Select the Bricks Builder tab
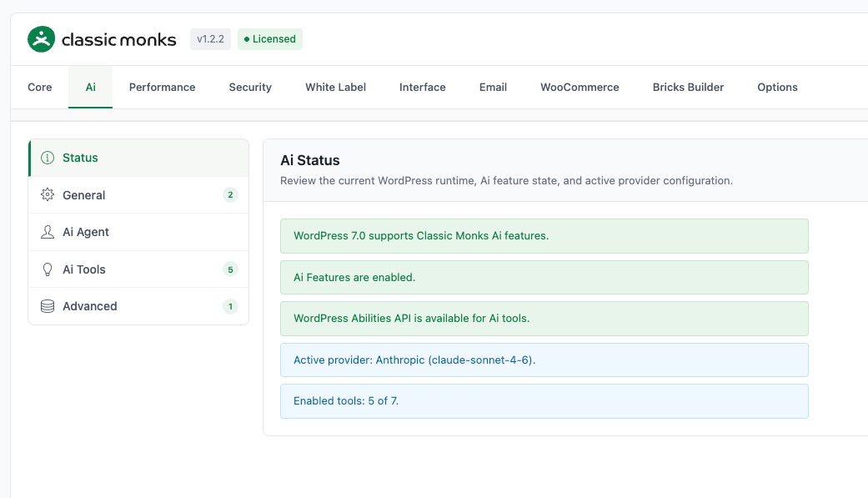868x498 pixels. coord(688,87)
